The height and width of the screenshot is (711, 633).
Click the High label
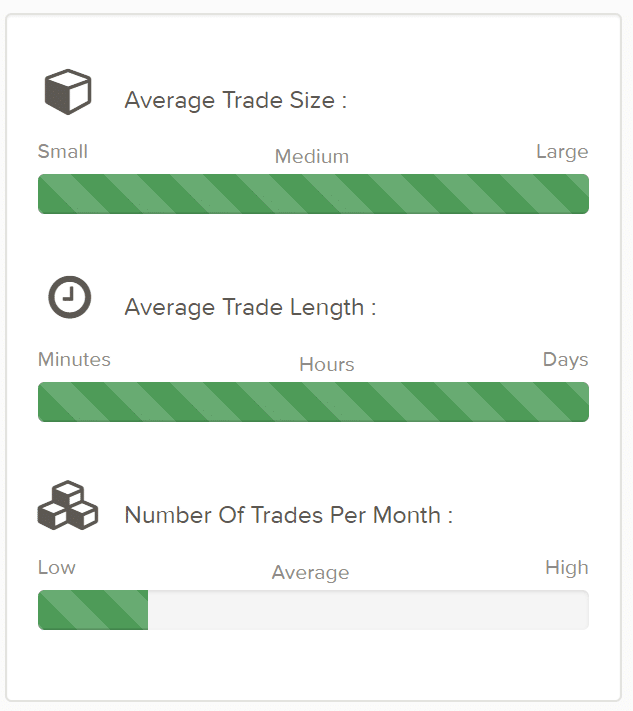tap(567, 568)
